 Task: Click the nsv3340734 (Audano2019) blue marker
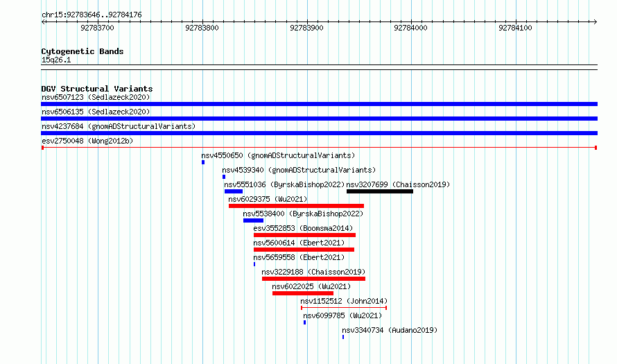[343, 337]
